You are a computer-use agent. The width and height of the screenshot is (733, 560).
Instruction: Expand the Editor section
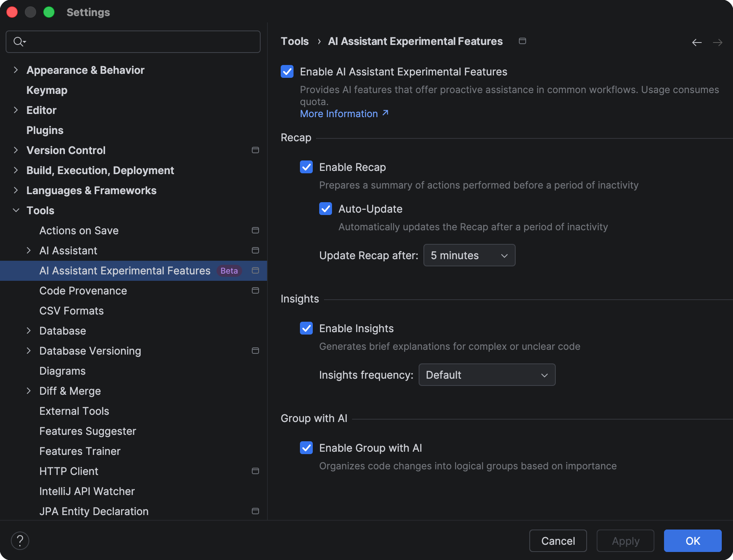[x=16, y=110]
